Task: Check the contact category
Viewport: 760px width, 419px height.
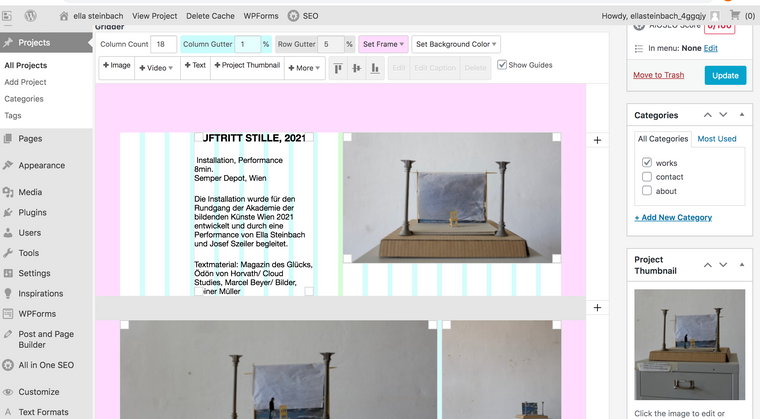Action: point(647,177)
